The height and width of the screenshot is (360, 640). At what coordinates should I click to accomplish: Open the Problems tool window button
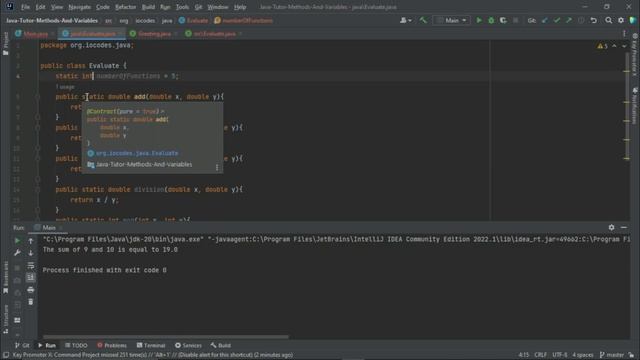click(x=112, y=345)
